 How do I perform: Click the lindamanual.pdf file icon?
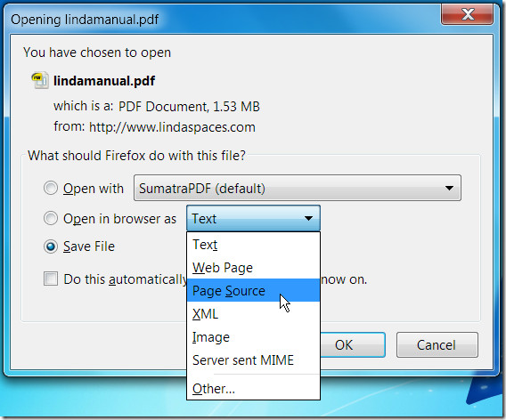40,80
